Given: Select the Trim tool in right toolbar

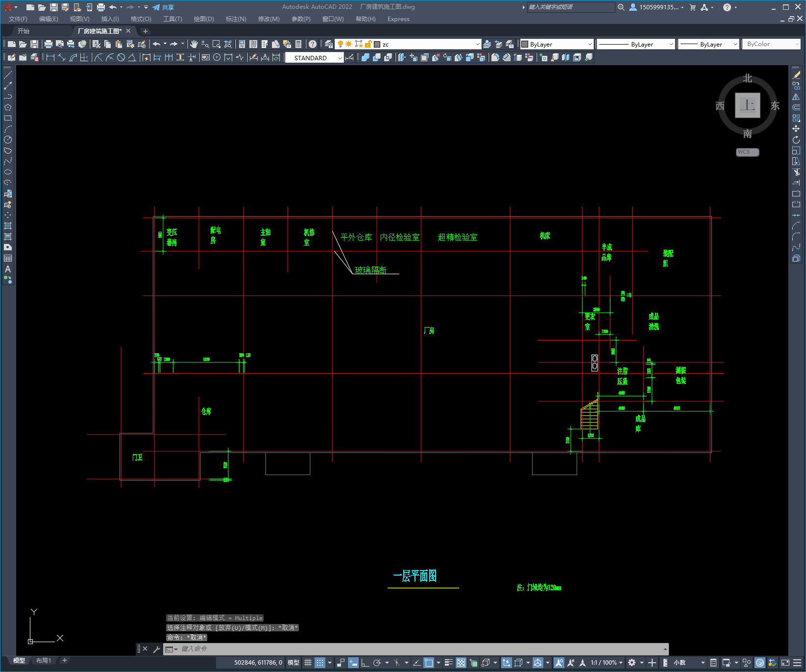Looking at the screenshot, I should point(796,172).
